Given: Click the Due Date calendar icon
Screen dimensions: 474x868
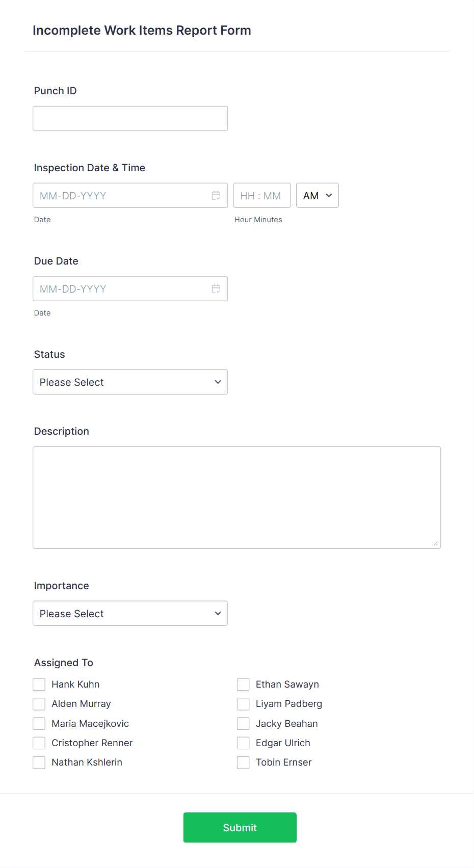Looking at the screenshot, I should tap(216, 288).
